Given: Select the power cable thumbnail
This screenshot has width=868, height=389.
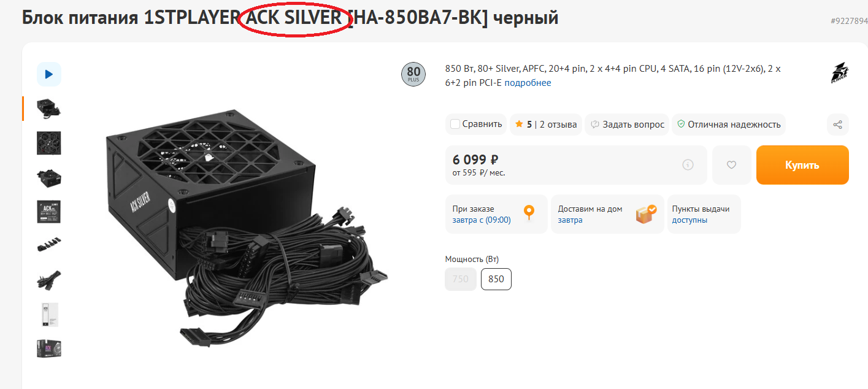Looking at the screenshot, I should click(49, 280).
